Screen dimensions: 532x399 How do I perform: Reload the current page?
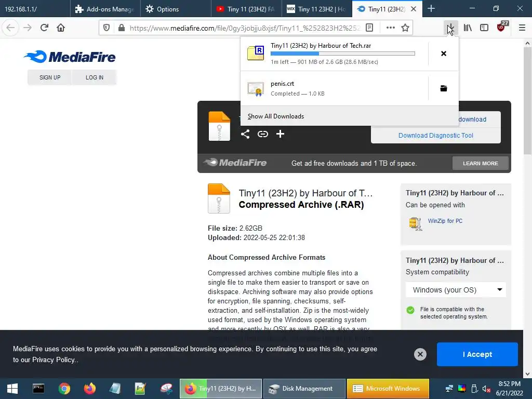[x=44, y=28]
